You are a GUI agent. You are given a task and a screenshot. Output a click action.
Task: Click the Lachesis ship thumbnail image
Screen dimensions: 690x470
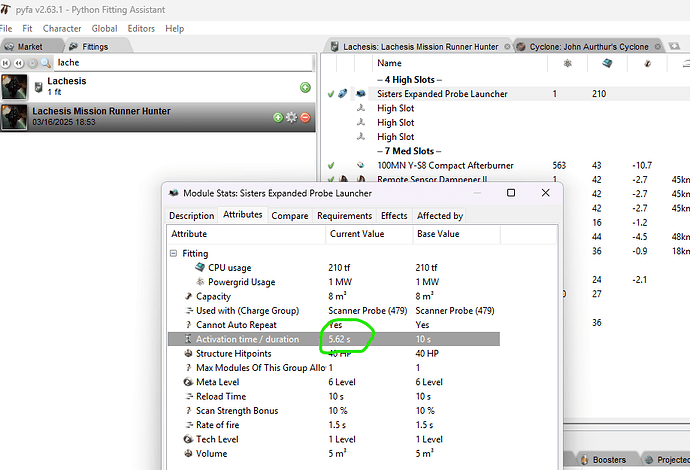click(x=14, y=87)
